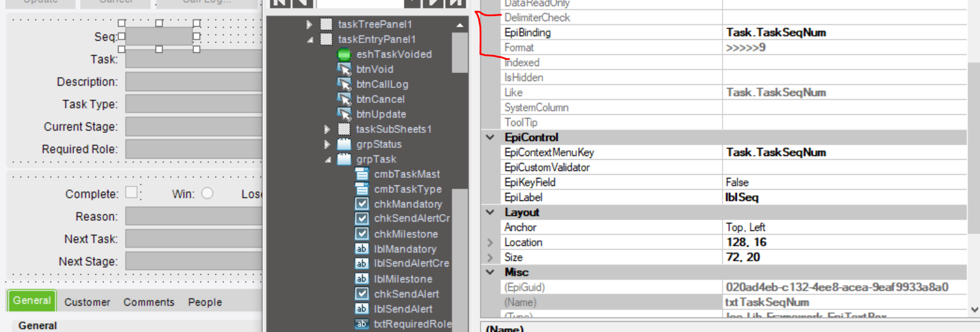The width and height of the screenshot is (980, 332).
Task: Collapse the grpTask tree node
Action: click(x=327, y=159)
